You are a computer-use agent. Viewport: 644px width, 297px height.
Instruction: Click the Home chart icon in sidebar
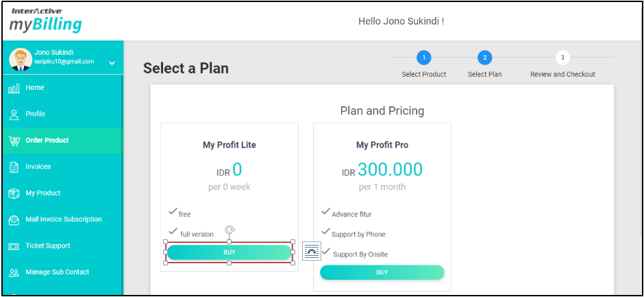click(x=14, y=88)
